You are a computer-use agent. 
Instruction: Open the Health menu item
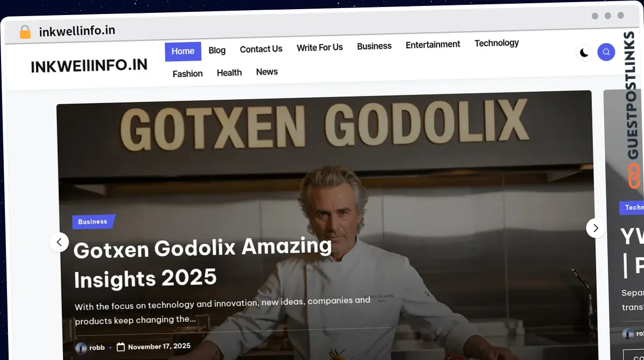pyautogui.click(x=229, y=73)
